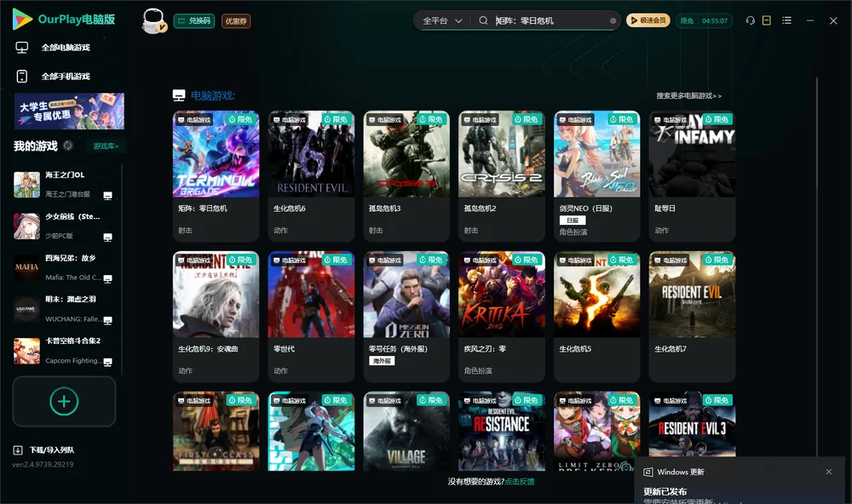Viewport: 852px width, 504px height.
Task: Open the 游戏库> link
Action: pyautogui.click(x=106, y=146)
